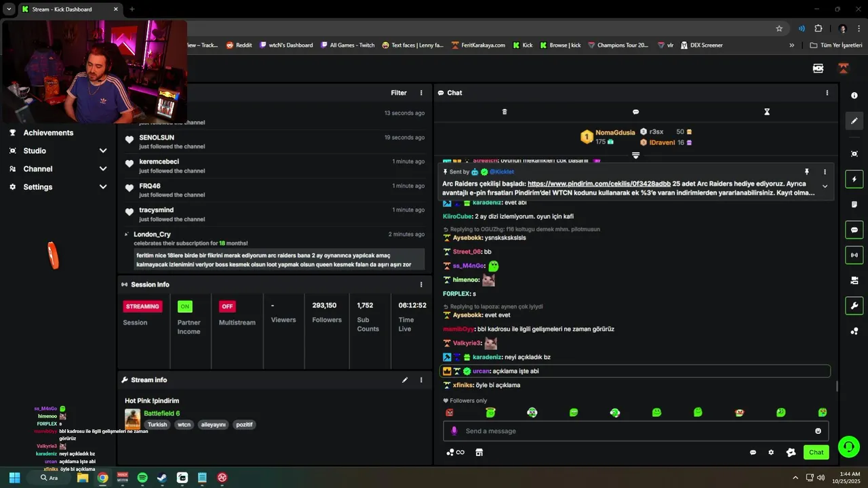This screenshot has width=868, height=488.
Task: Toggle the wrench panel in right sidebar
Action: pos(854,306)
